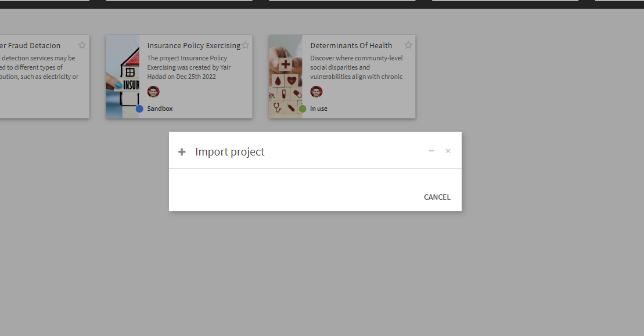The width and height of the screenshot is (644, 336).
Task: Click the In use status label
Action: click(319, 109)
